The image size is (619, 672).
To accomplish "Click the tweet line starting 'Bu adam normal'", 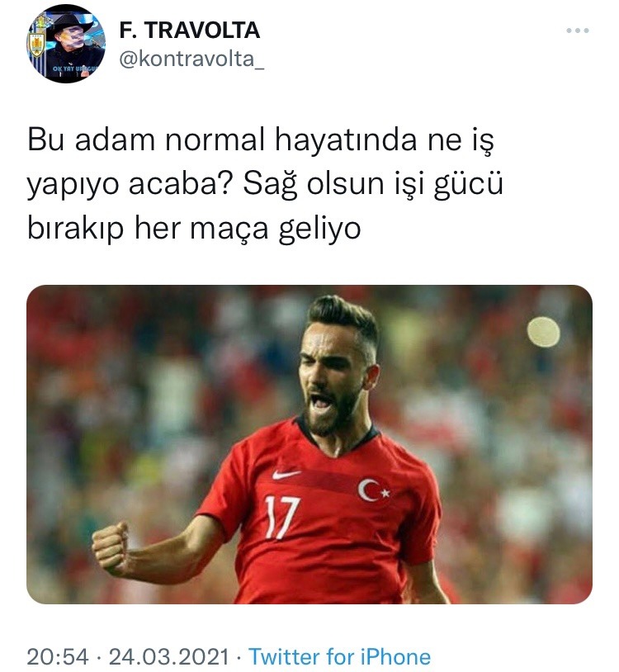I will click(261, 140).
